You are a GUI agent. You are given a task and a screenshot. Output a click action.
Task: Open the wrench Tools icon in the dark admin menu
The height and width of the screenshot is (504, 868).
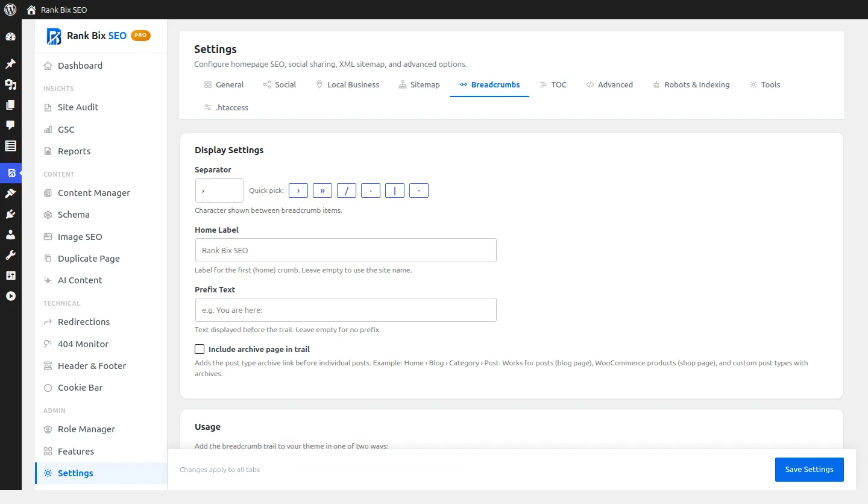tap(10, 255)
